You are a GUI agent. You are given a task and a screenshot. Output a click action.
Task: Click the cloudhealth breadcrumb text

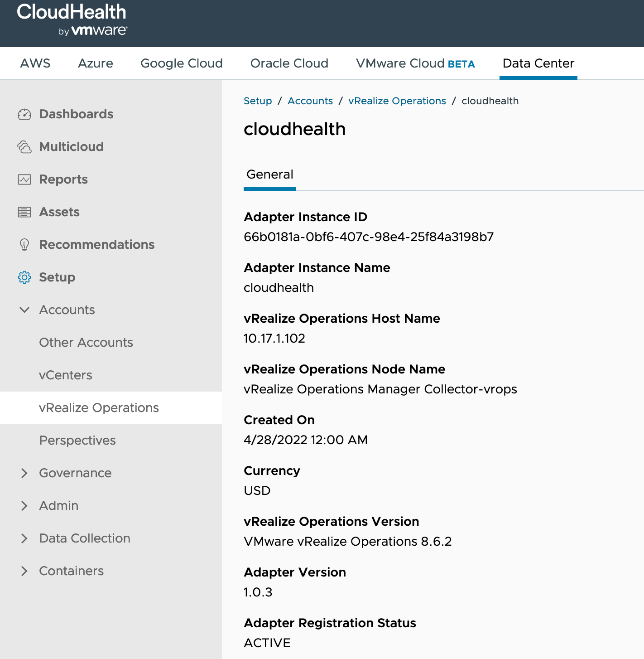click(490, 101)
